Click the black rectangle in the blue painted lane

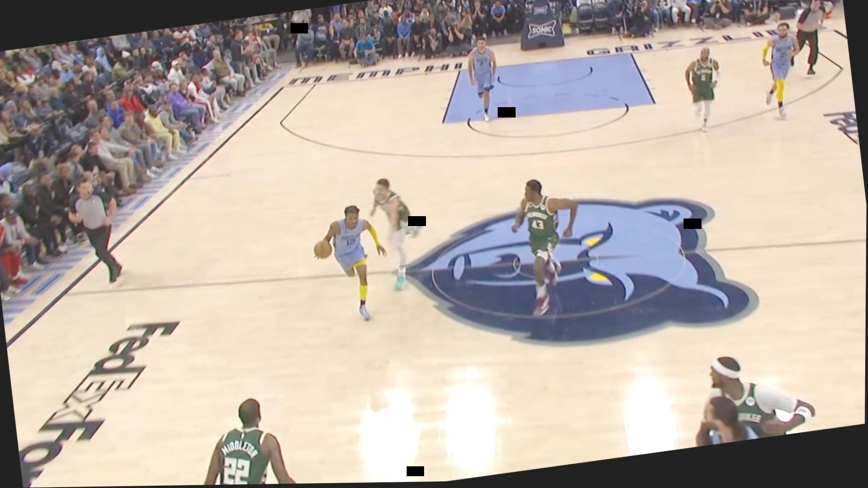[x=506, y=112]
